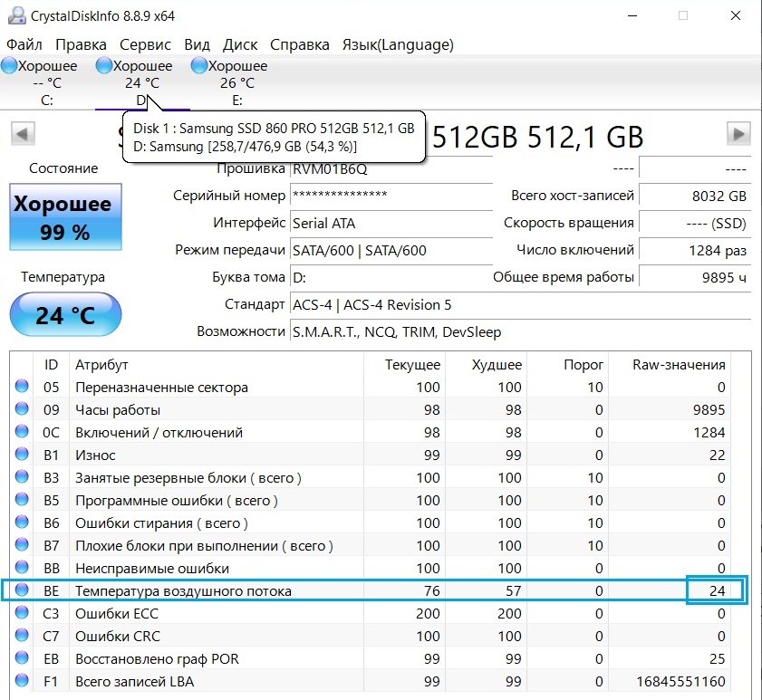Click the 24 °C temperature button
This screenshot has height=700, width=762.
pyautogui.click(x=64, y=316)
